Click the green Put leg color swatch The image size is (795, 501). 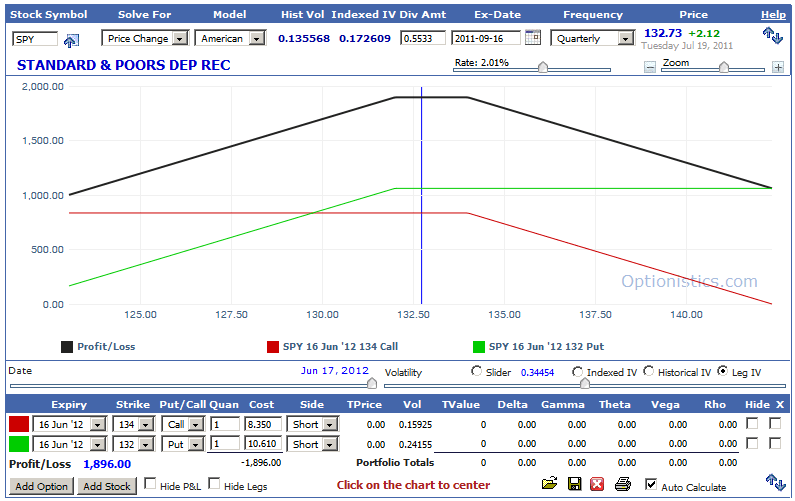point(19,444)
